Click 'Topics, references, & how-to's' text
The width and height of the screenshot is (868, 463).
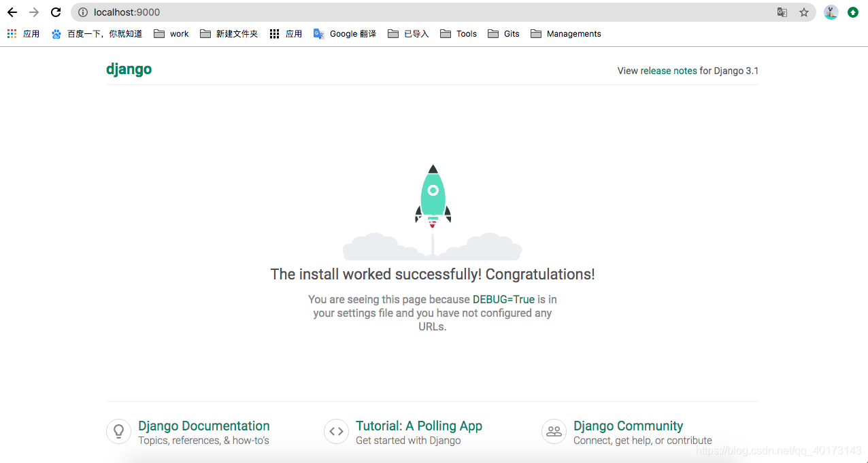point(203,441)
